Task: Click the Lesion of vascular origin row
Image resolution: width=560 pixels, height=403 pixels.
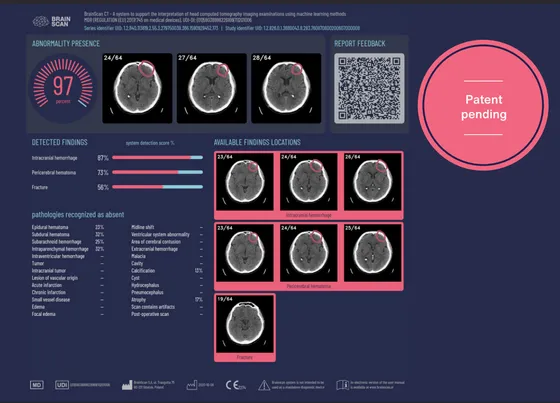Action: tap(68, 278)
